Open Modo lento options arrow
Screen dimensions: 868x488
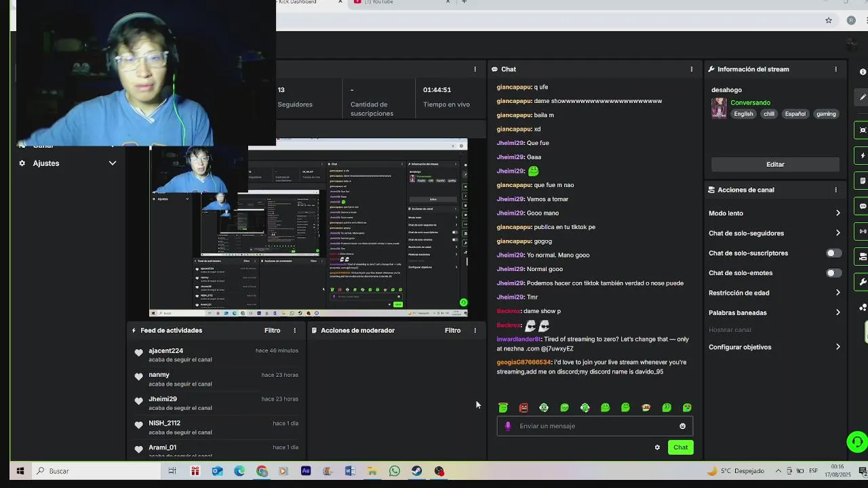click(x=837, y=213)
